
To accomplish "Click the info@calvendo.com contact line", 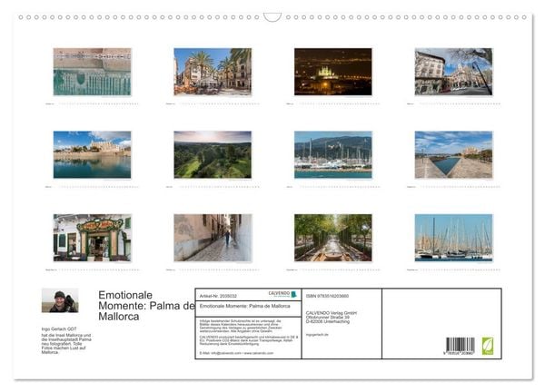I will pos(236,353).
